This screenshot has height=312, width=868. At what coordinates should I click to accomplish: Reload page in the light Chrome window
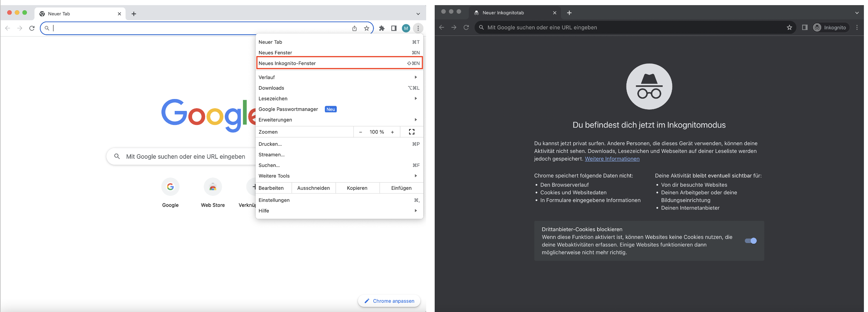(32, 28)
